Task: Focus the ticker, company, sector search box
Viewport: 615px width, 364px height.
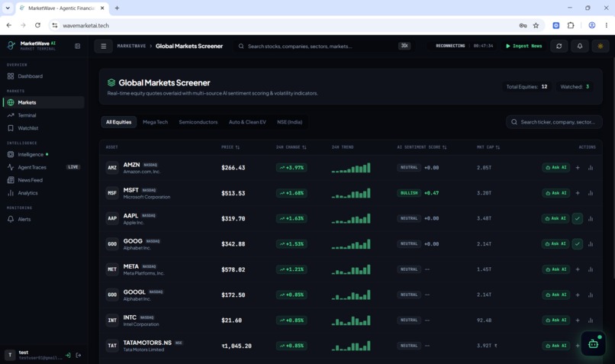Action: click(554, 122)
